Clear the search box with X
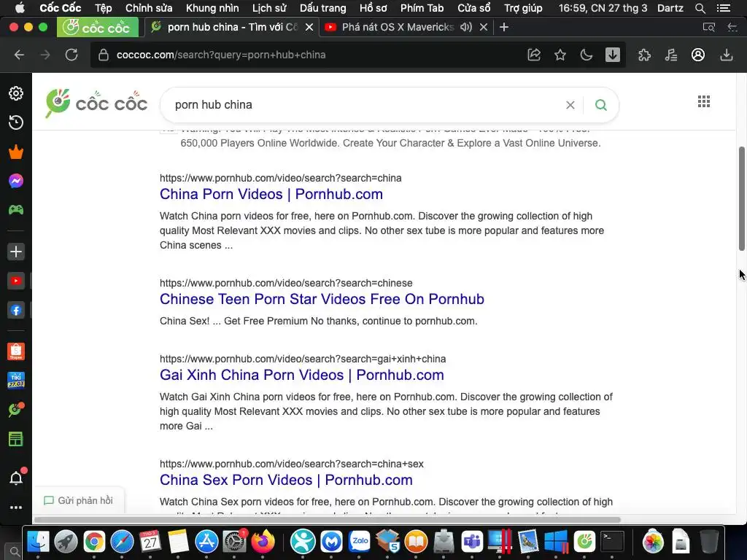 pos(570,105)
